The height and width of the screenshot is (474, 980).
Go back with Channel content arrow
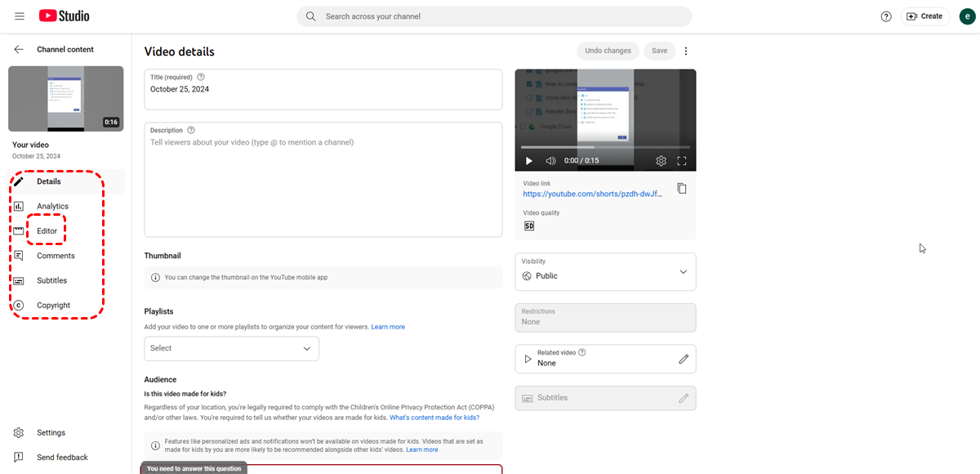pyautogui.click(x=19, y=49)
